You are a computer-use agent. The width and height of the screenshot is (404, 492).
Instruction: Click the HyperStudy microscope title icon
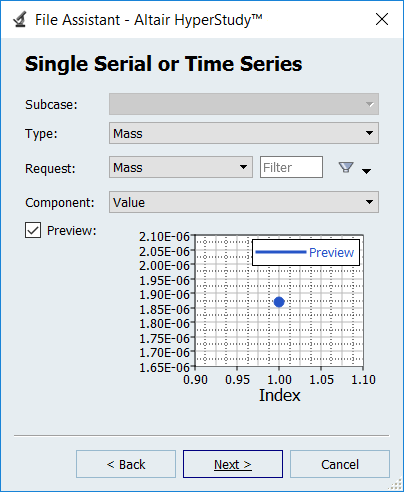tap(20, 19)
